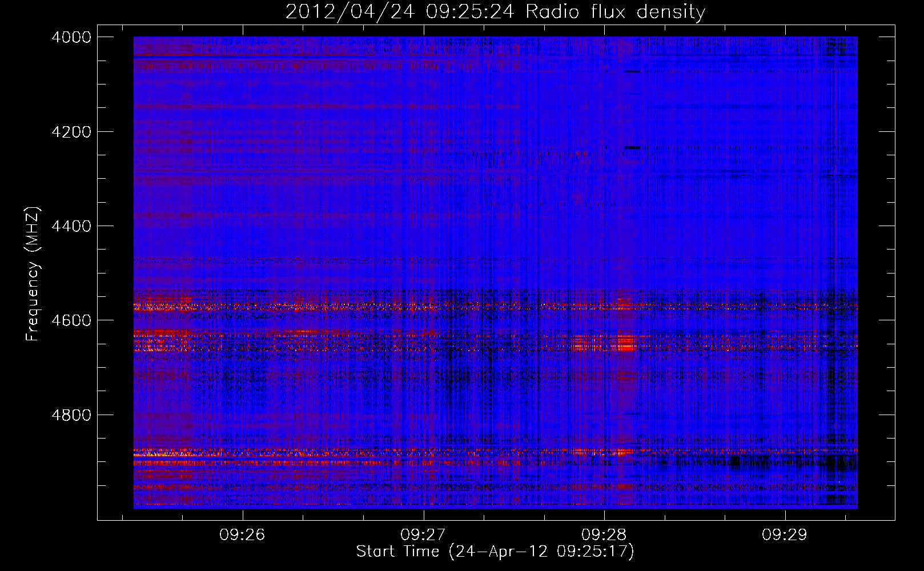Click the 09:26 time tick label
The width and height of the screenshot is (924, 571).
[243, 534]
